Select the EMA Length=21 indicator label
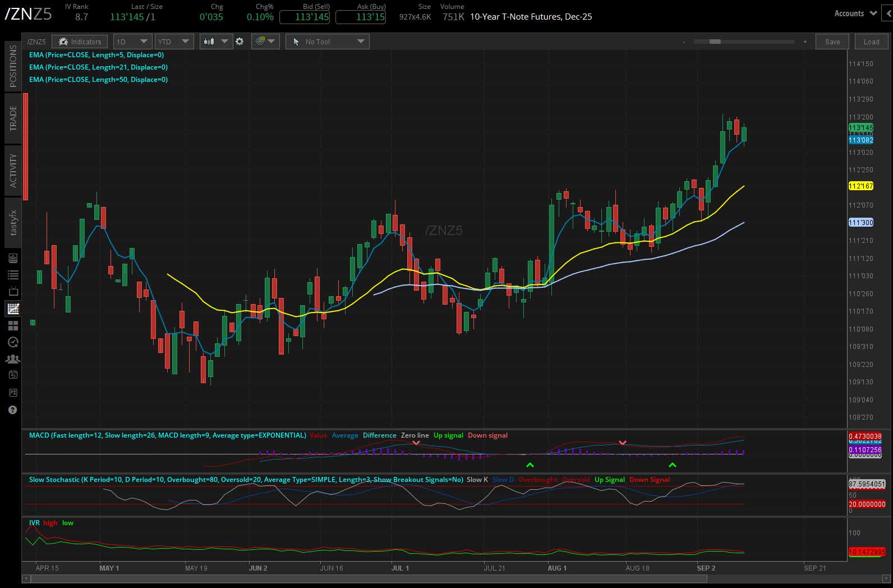The width and height of the screenshot is (893, 588). (x=98, y=67)
